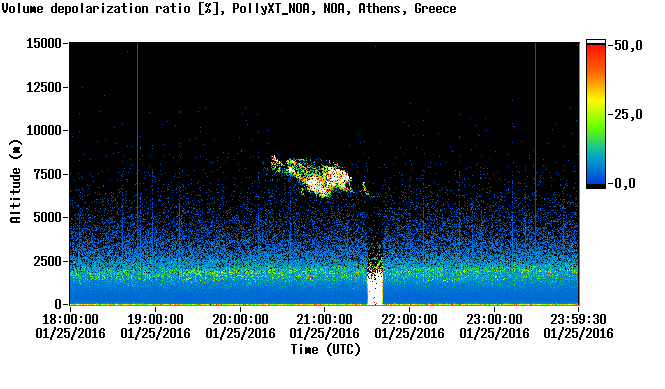
Task: Click the 23:59:30 time axis label
Action: (578, 319)
